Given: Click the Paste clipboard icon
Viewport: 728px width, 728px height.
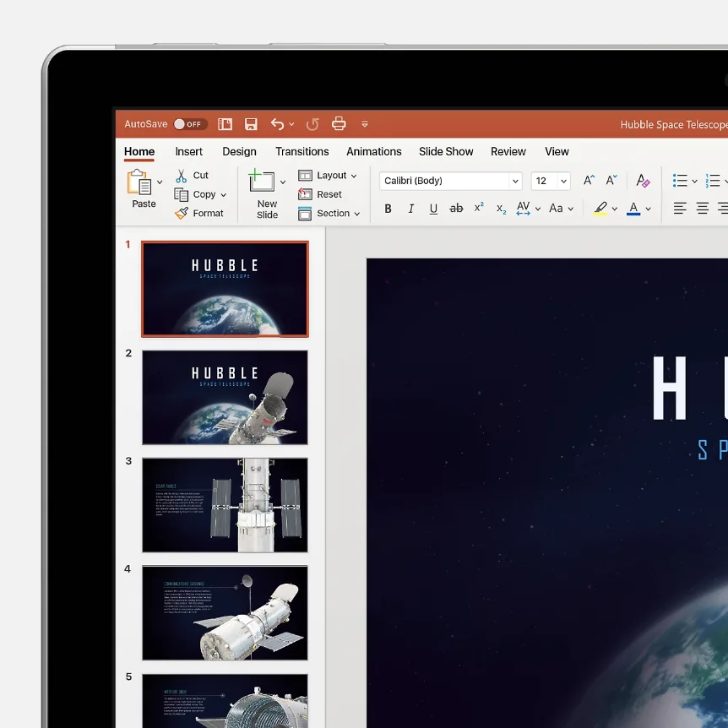Looking at the screenshot, I should pyautogui.click(x=139, y=182).
